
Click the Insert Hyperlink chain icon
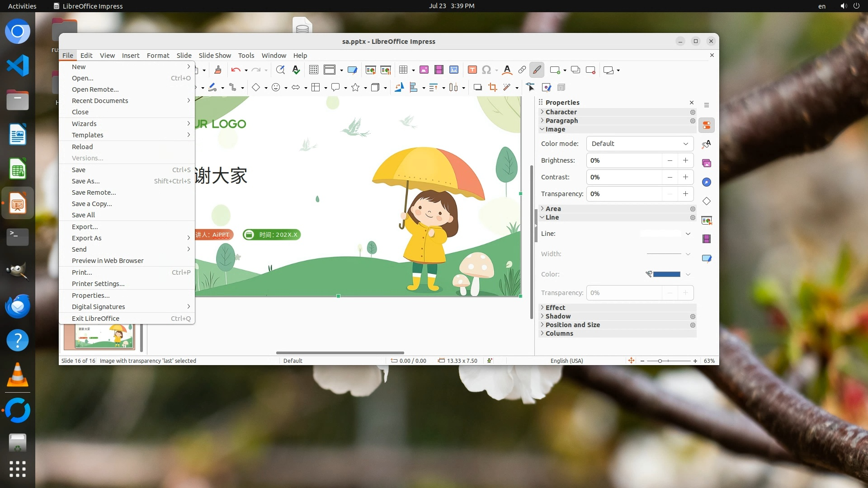point(522,70)
